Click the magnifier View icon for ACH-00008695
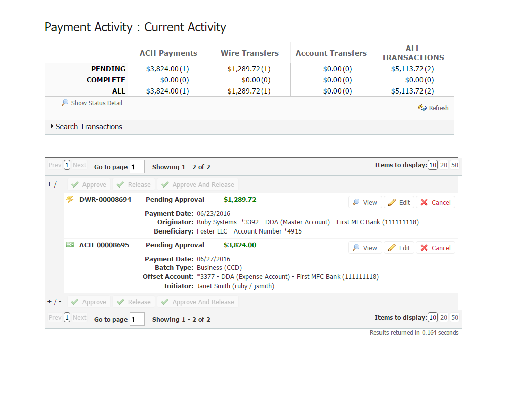Viewport: 506px width, 420px height. click(x=356, y=248)
